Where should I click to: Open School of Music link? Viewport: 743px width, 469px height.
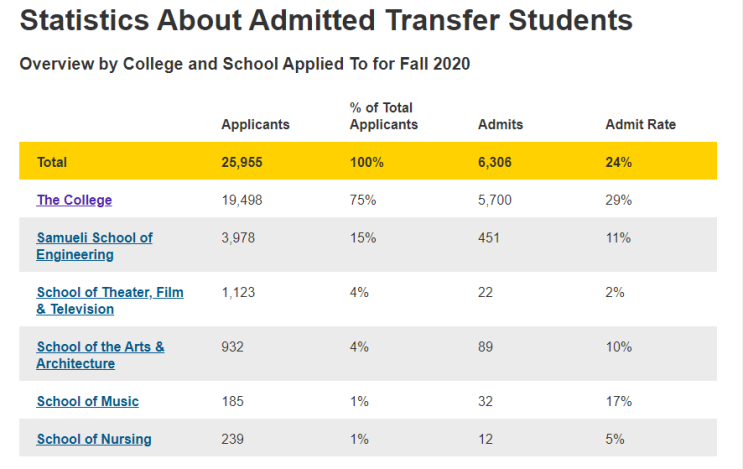pyautogui.click(x=88, y=401)
